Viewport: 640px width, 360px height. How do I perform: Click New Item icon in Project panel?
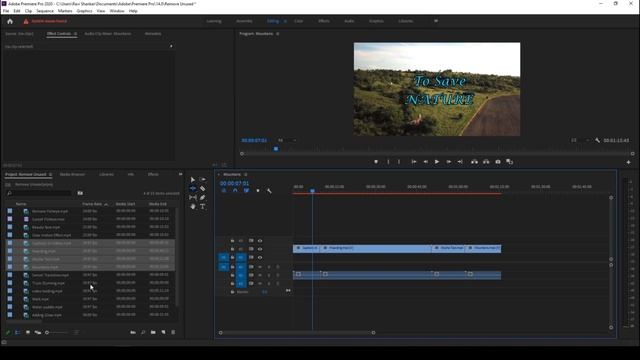[x=163, y=332]
